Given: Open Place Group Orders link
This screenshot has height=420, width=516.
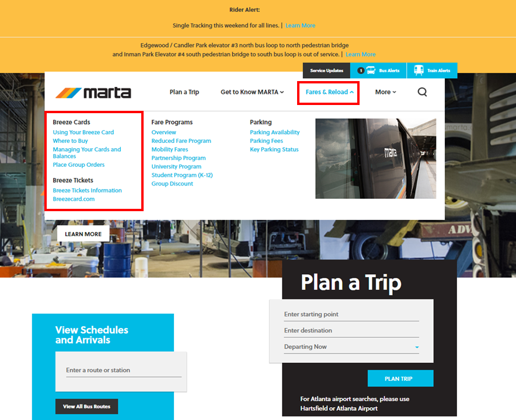Looking at the screenshot, I should 79,164.
